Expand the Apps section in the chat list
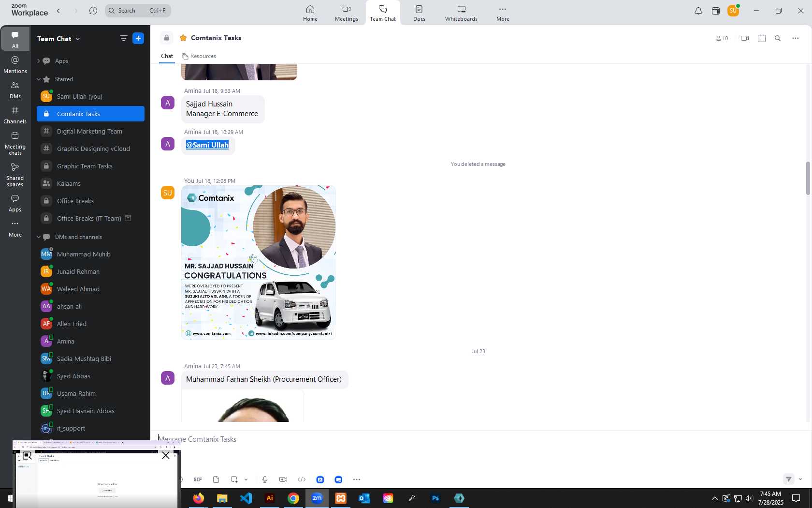Viewport: 812px width, 508px height. pyautogui.click(x=39, y=61)
